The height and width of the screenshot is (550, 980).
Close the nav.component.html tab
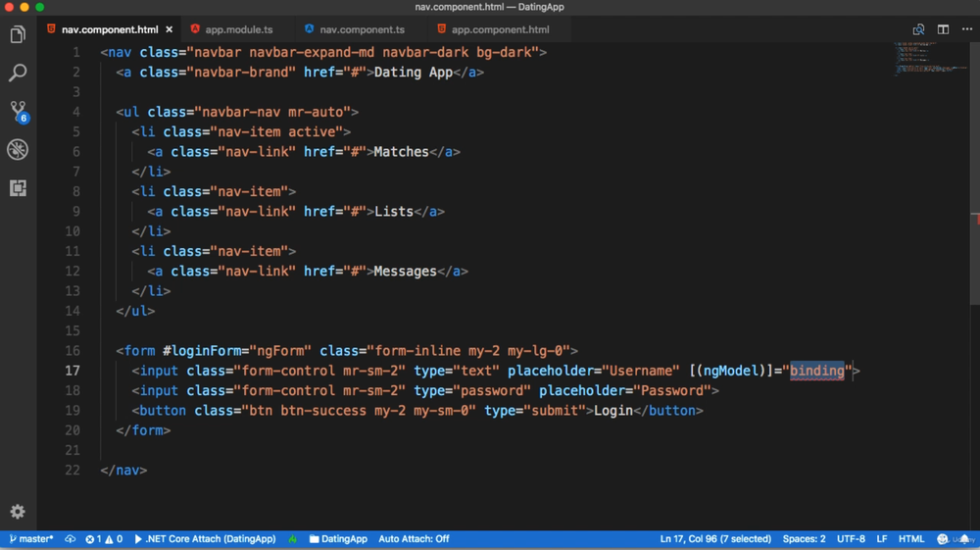click(170, 29)
